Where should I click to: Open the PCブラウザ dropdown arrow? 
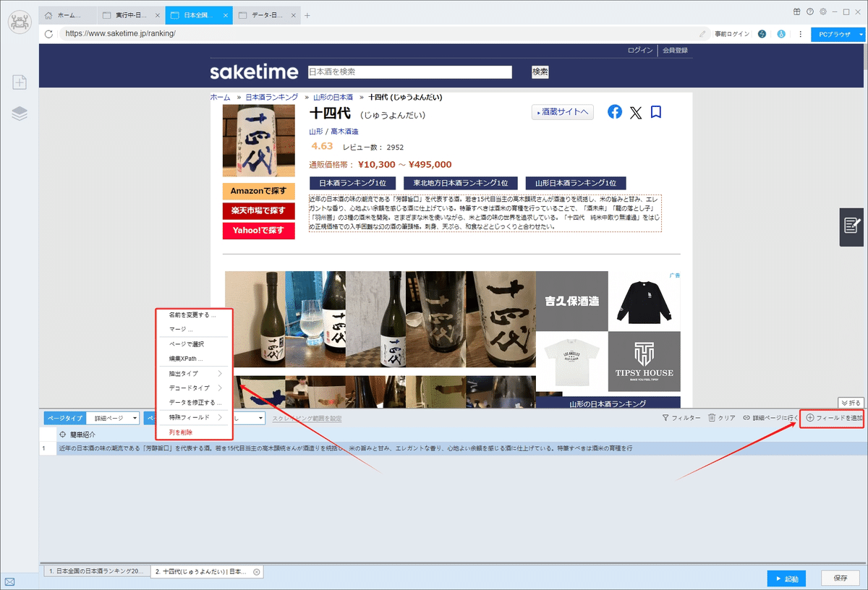point(861,33)
